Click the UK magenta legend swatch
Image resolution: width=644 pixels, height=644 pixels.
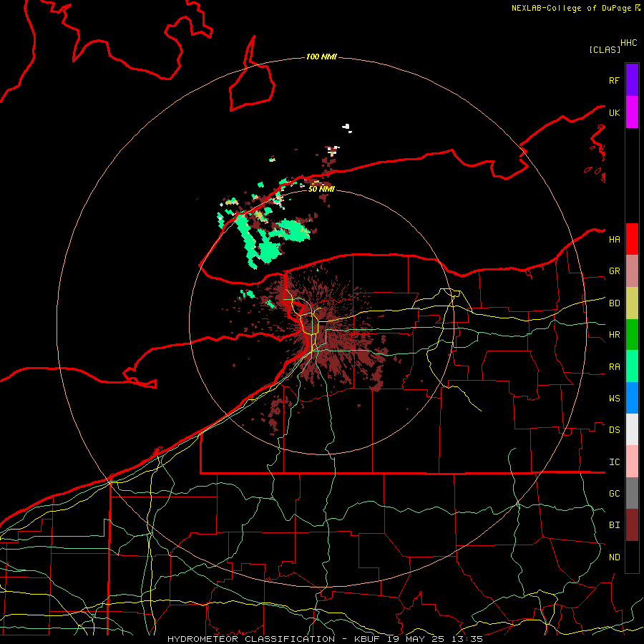632,112
